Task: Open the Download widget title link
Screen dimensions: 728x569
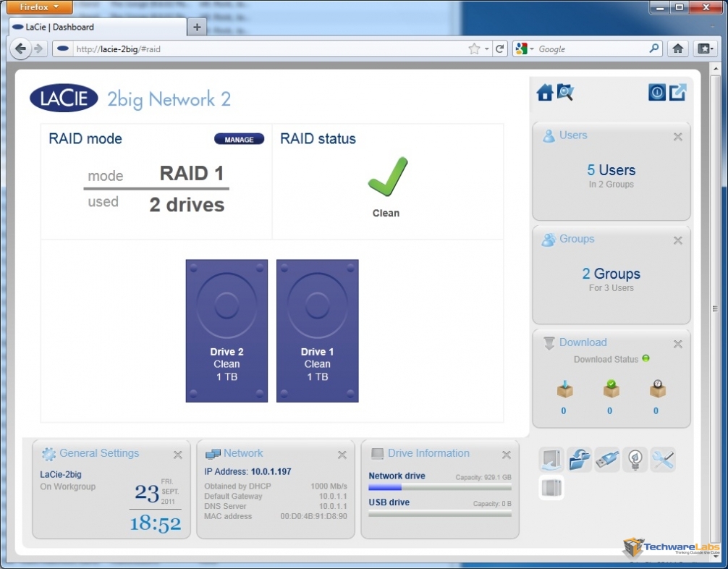Action: (583, 342)
